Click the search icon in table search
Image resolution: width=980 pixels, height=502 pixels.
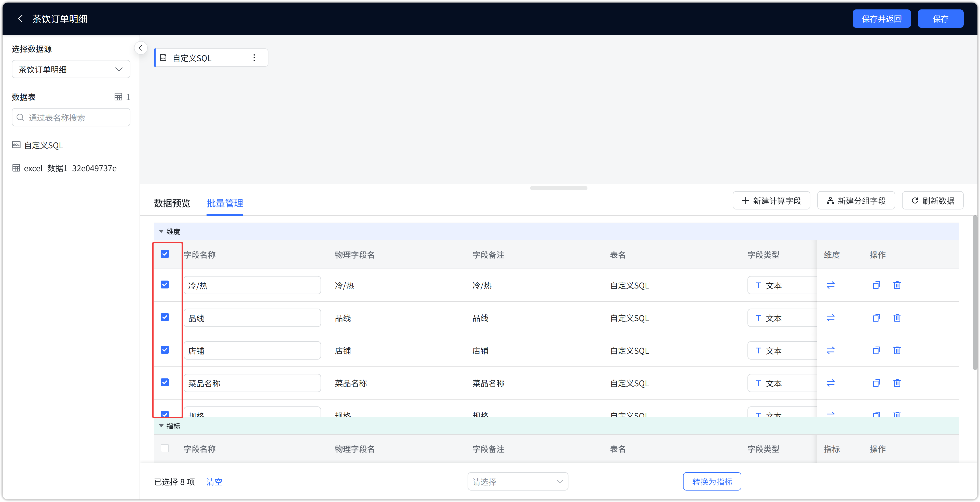pos(21,117)
